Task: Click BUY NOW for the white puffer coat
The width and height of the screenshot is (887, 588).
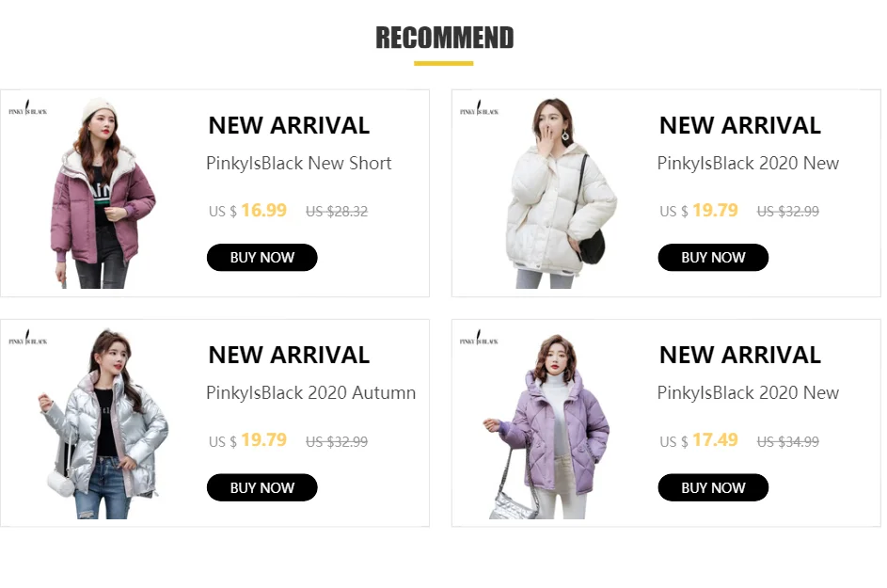Action: 713,258
